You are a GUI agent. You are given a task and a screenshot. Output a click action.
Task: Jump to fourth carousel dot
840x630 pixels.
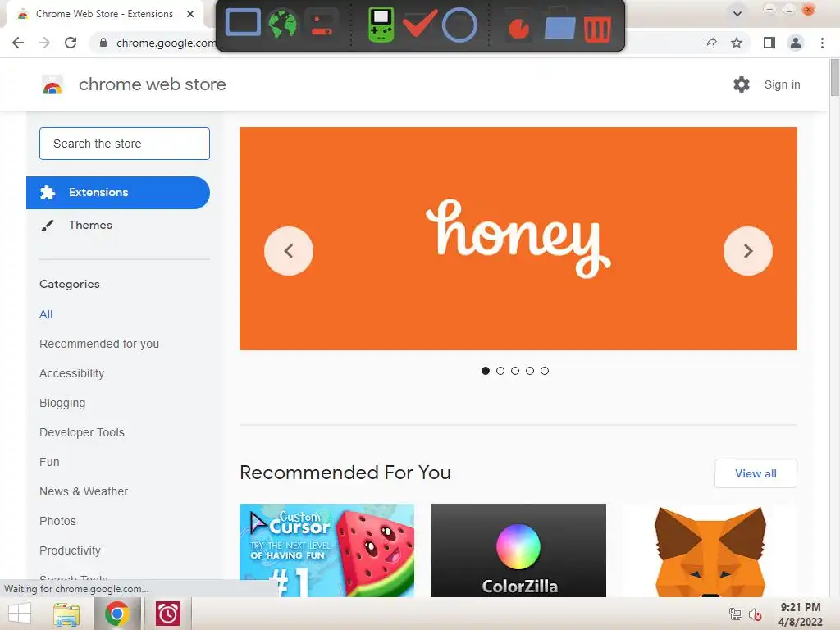(x=530, y=371)
